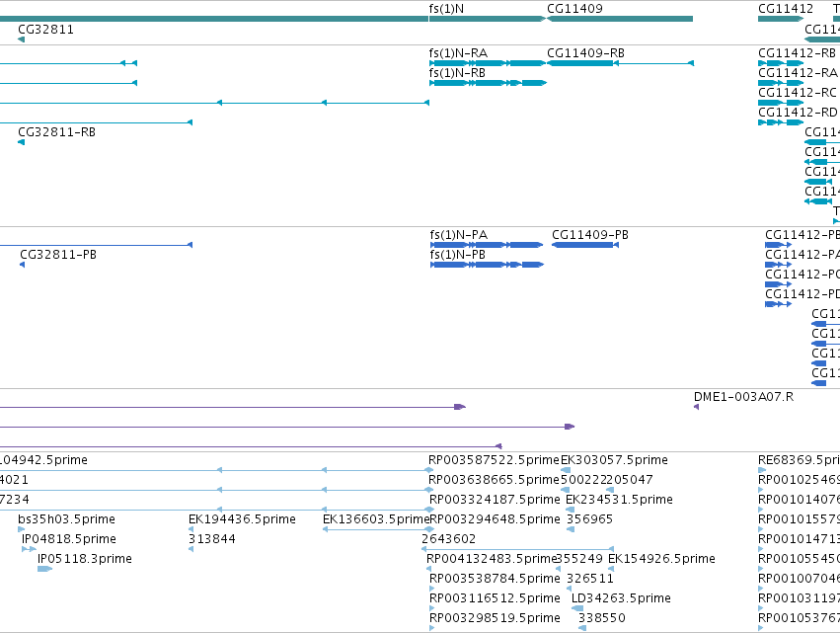Select EST bs35h03.5prime
Viewport: 840px width, 633px height.
[66, 519]
